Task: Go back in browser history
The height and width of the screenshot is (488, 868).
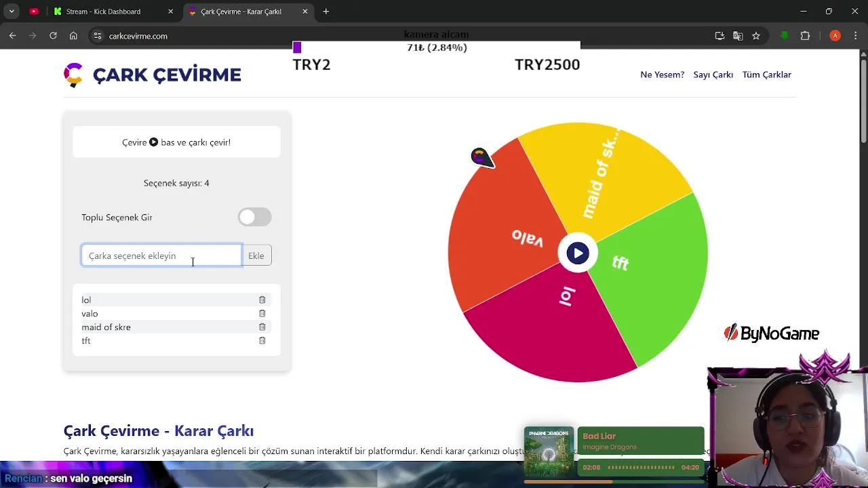Action: pyautogui.click(x=12, y=36)
